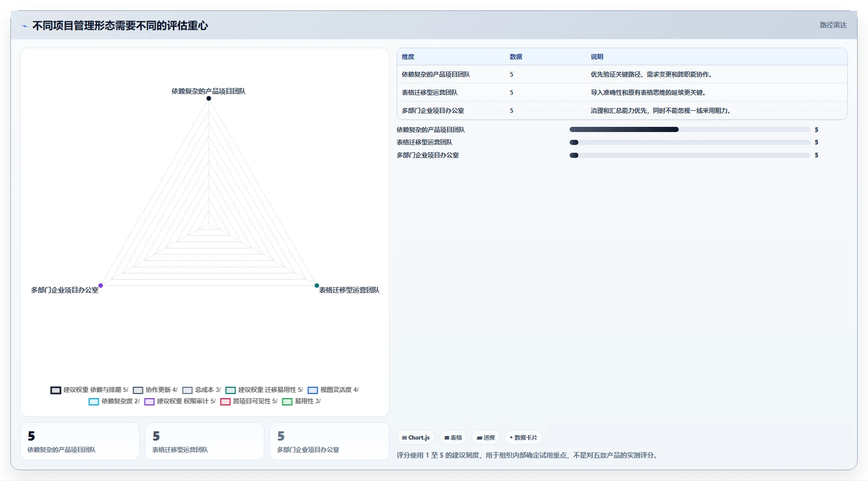Click radar axis label 依赖复杂的产品项目团队

208,91
